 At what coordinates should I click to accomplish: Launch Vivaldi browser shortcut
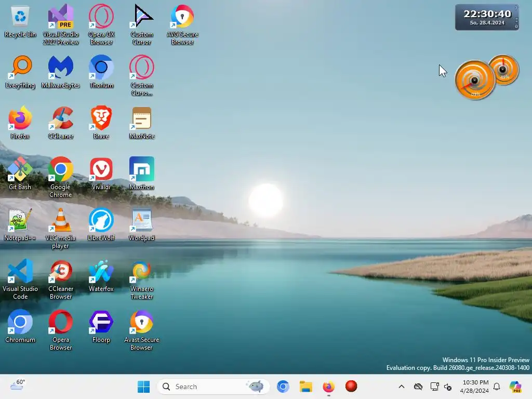click(x=101, y=174)
